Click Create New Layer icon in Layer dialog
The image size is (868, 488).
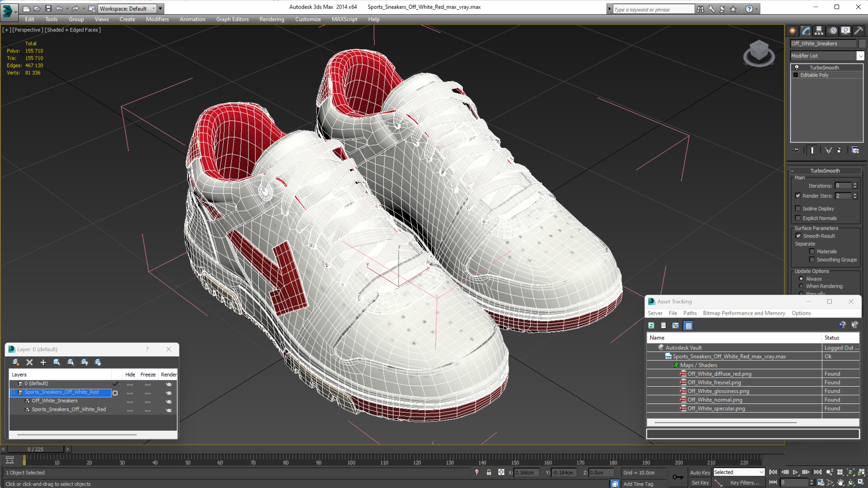point(16,362)
